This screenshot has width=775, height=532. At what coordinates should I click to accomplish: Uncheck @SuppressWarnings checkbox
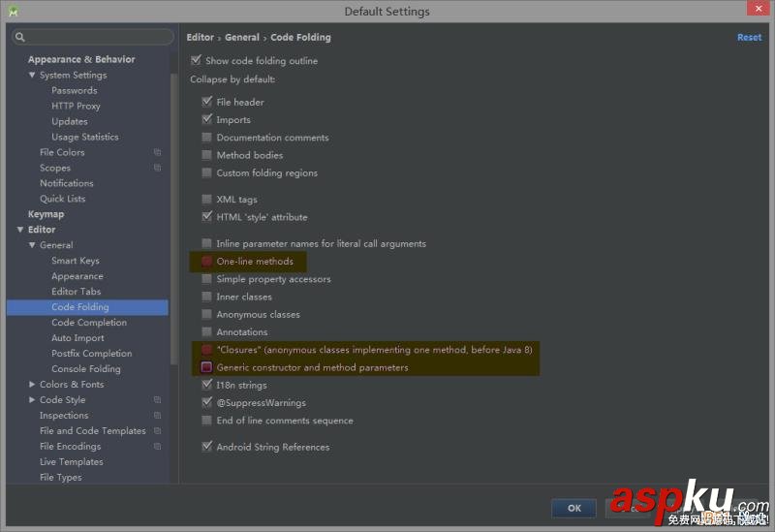click(206, 402)
